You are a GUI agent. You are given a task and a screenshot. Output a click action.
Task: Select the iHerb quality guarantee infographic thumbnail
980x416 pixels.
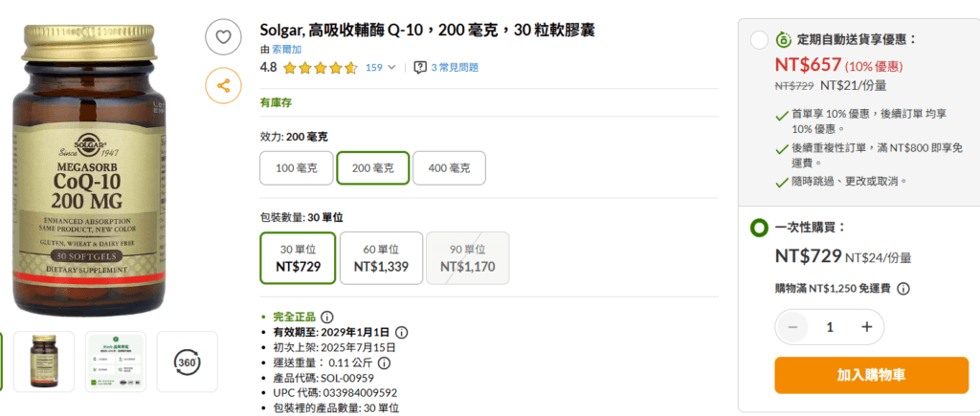pos(116,361)
